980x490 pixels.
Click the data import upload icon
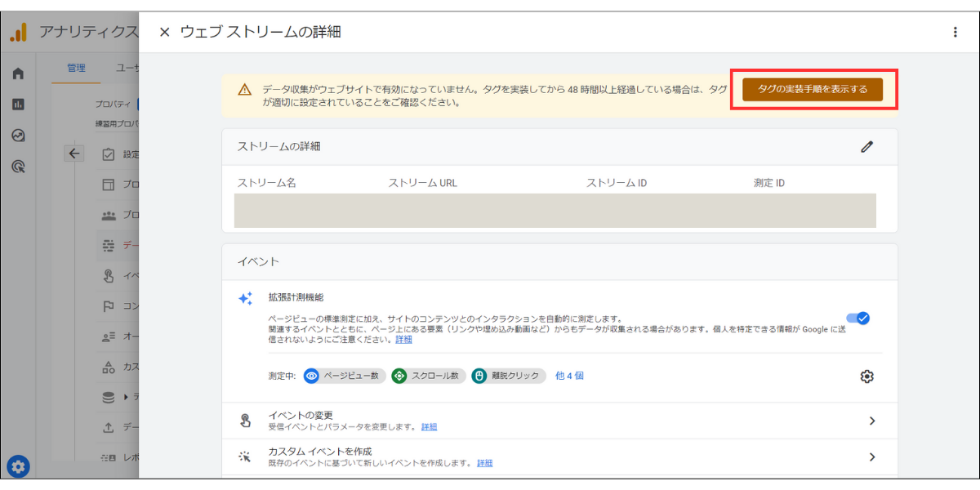coord(109,428)
